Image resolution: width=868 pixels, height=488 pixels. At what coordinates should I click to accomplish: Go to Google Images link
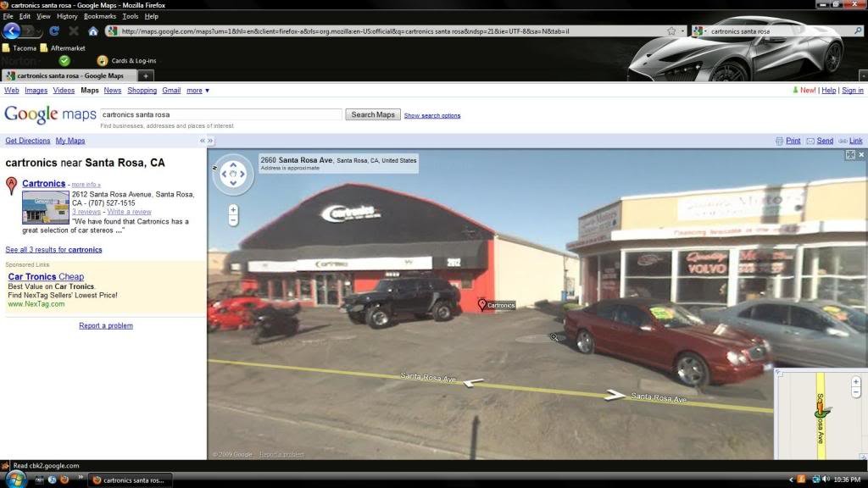click(x=36, y=90)
